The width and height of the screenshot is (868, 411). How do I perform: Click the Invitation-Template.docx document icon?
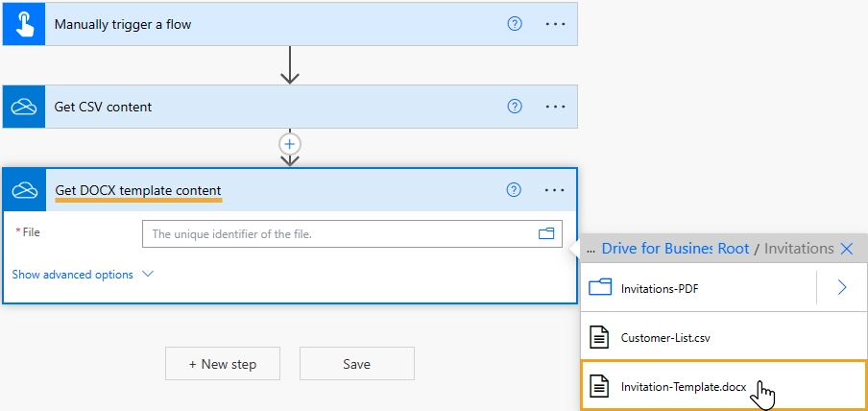click(598, 386)
